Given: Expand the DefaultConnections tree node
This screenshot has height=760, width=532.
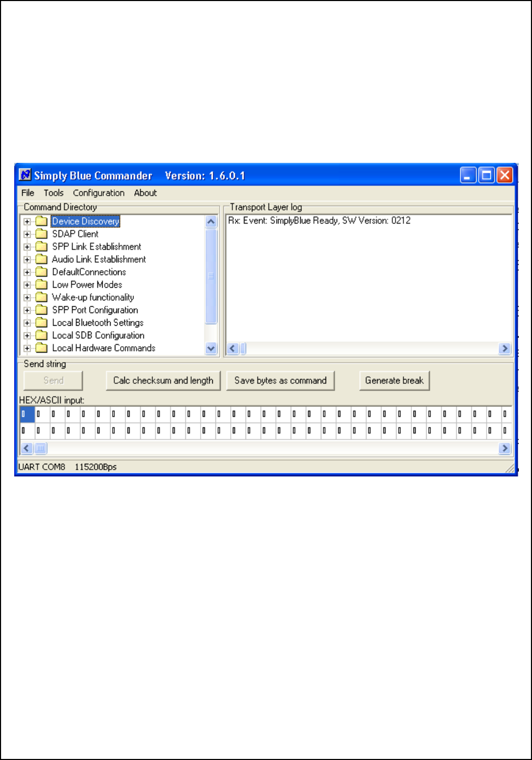Looking at the screenshot, I should [27, 272].
